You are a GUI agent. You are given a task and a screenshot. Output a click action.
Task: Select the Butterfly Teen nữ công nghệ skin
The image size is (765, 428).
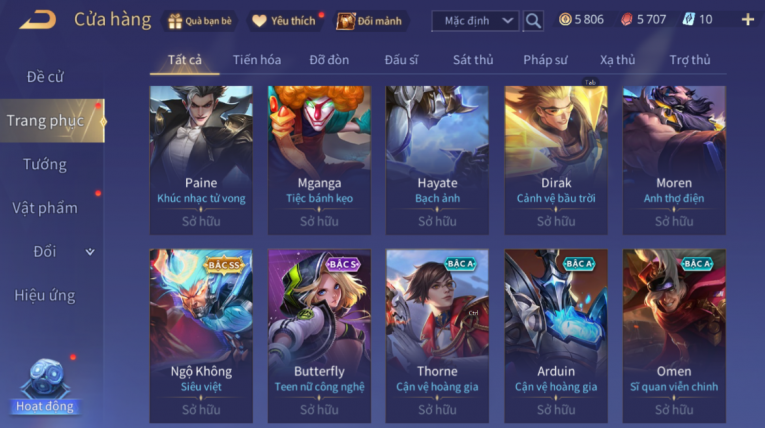(319, 336)
